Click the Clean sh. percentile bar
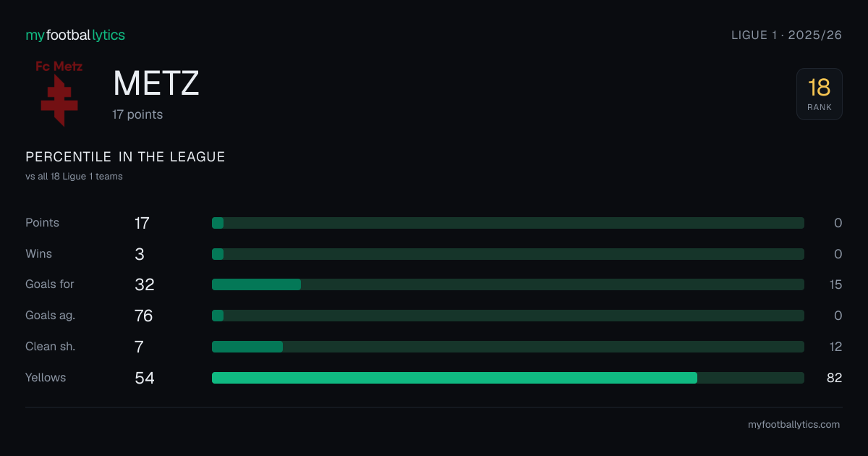 [508, 347]
